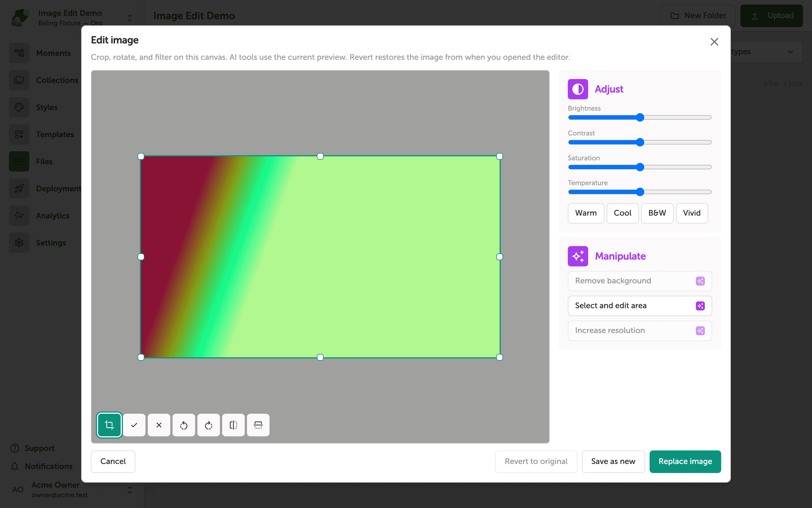Image resolution: width=812 pixels, height=508 pixels.
Task: Click Remove background
Action: (639, 281)
